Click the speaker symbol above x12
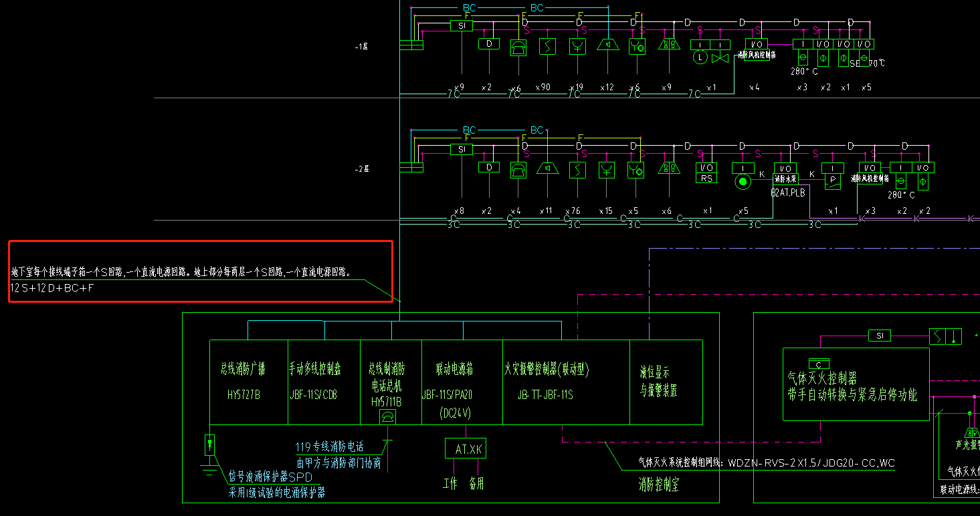The width and height of the screenshot is (980, 516). (607, 45)
